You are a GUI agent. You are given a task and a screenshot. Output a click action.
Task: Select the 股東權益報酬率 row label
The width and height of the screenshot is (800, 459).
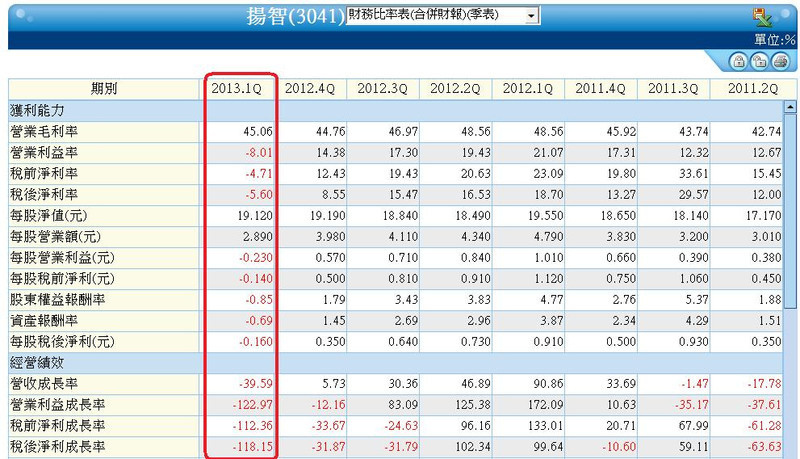point(58,299)
